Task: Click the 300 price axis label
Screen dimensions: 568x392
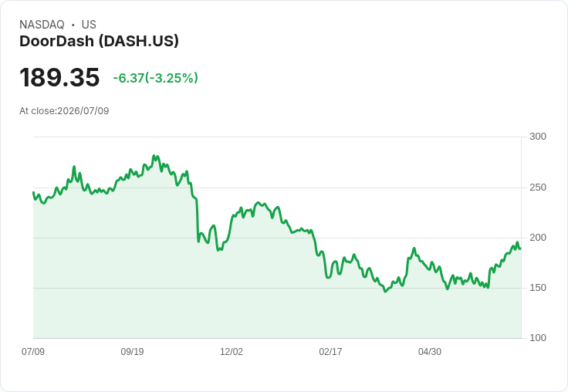Action: coord(538,137)
